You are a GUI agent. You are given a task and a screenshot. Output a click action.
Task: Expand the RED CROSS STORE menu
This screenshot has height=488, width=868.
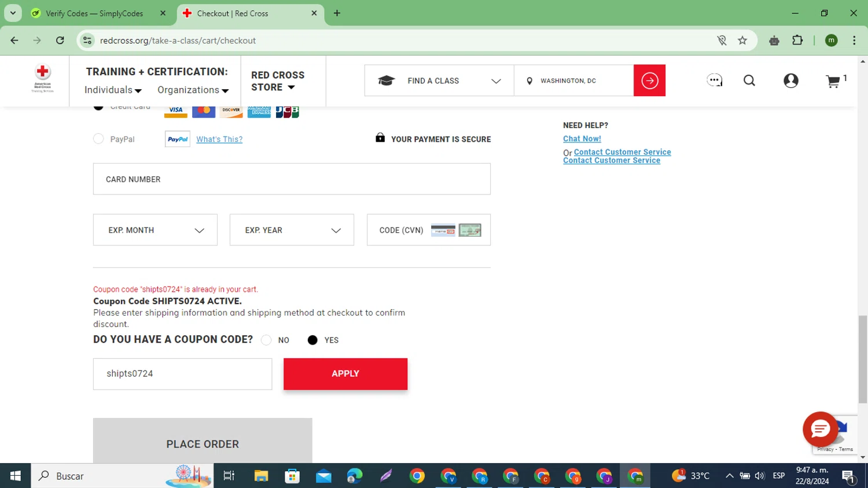(x=278, y=81)
